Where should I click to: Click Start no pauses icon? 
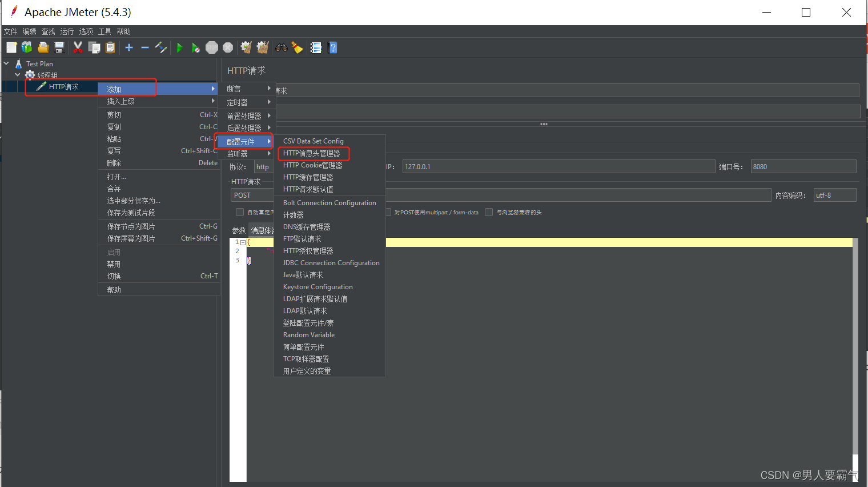click(196, 47)
